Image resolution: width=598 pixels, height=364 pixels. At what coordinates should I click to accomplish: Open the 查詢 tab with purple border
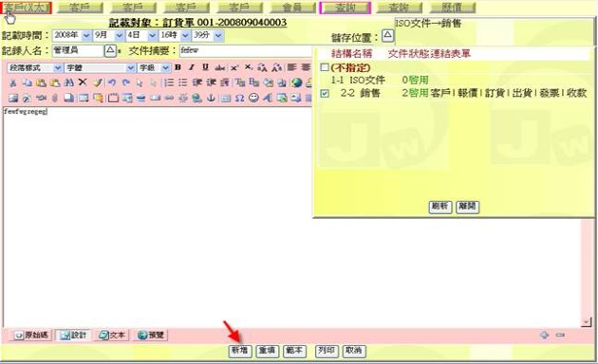[346, 8]
